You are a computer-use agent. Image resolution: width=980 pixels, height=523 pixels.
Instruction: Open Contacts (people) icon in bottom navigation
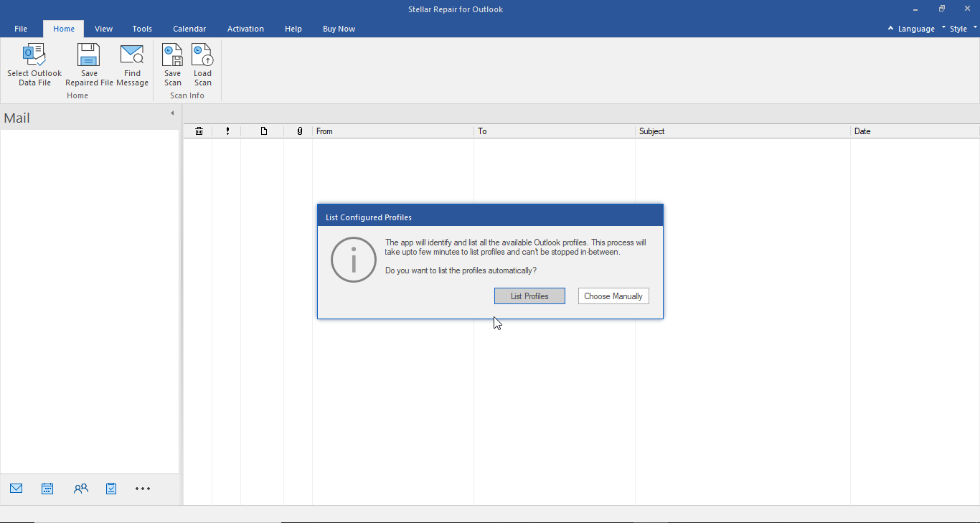(x=80, y=489)
